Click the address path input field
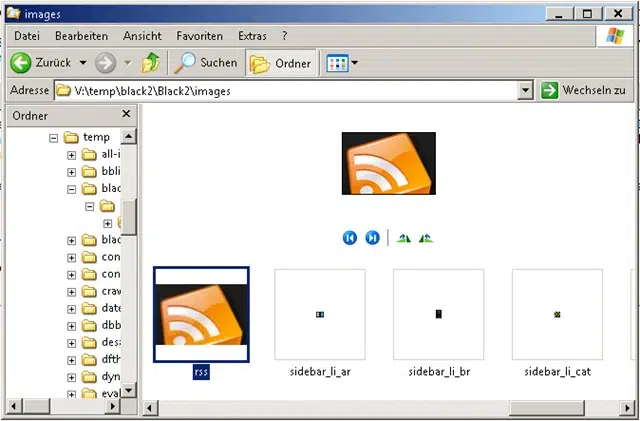Screen dimensions: 640x421 point(290,90)
